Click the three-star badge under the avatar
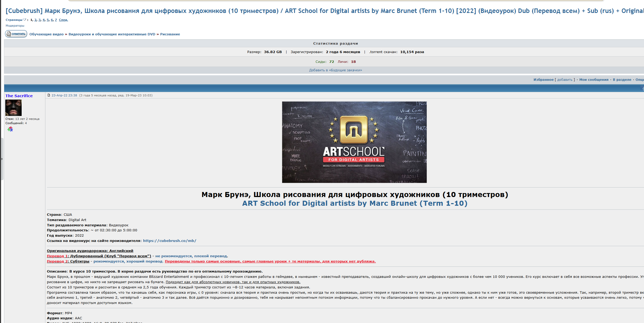Image resolution: width=644 pixels, height=323 pixels. point(10,129)
